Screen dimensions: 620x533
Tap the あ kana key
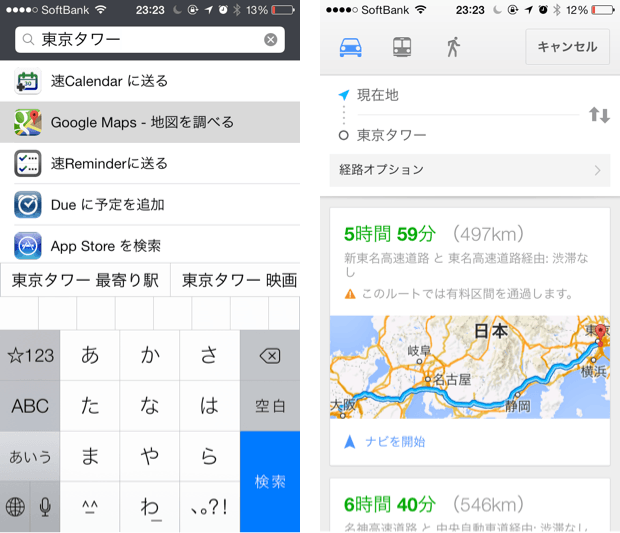coord(90,355)
